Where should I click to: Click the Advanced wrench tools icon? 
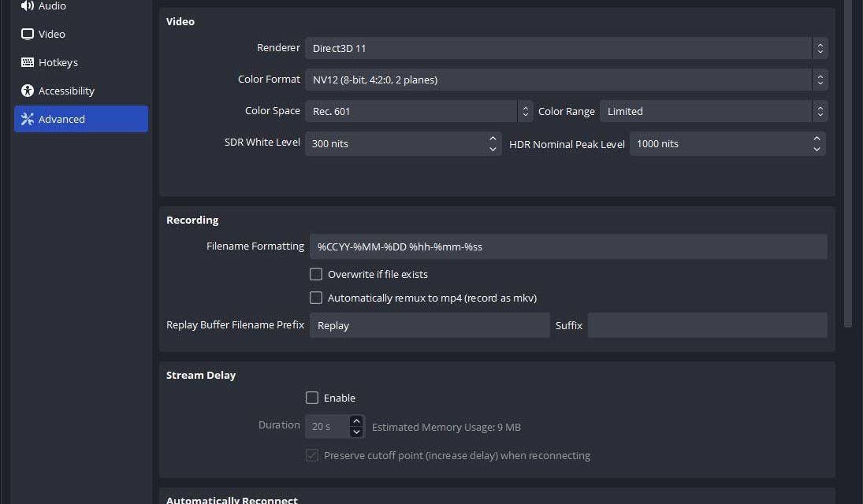pos(28,120)
